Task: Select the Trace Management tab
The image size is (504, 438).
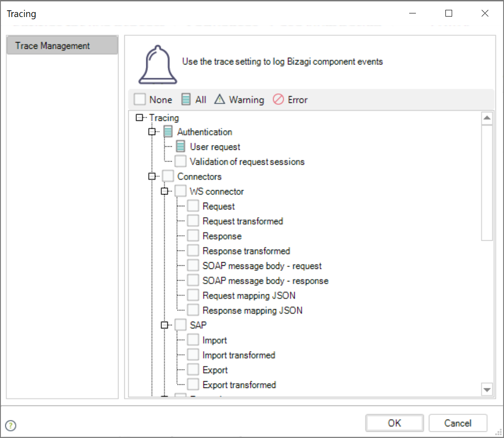Action: click(62, 45)
